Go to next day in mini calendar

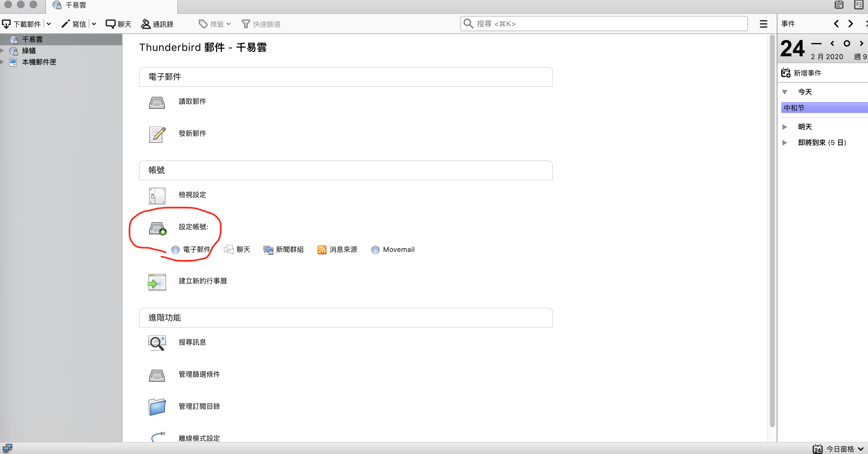click(862, 43)
